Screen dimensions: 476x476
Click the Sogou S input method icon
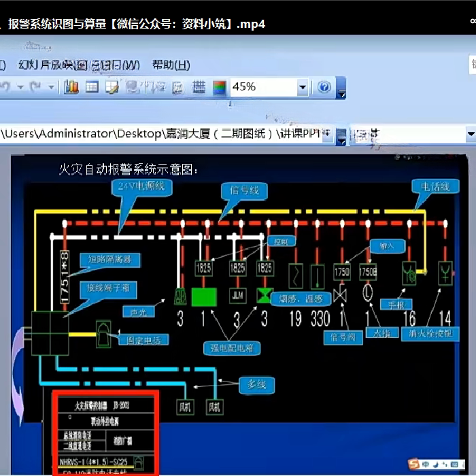[413, 464]
